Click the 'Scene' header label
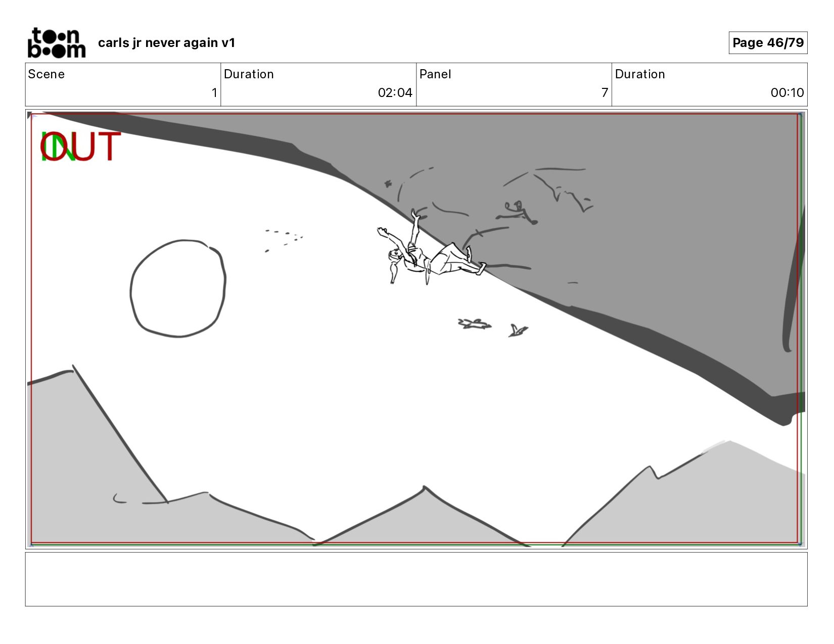This screenshot has height=644, width=834. tap(47, 74)
